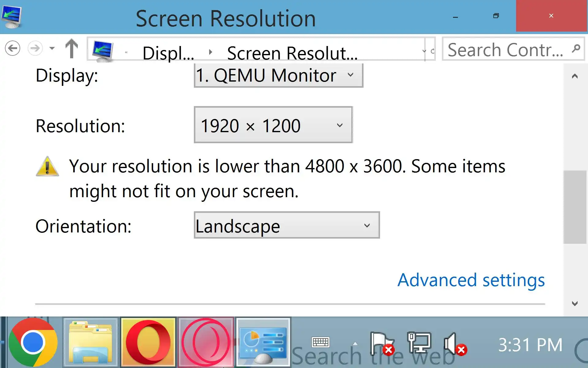
Task: Open Opera GX pink taskbar icon
Action: point(206,342)
